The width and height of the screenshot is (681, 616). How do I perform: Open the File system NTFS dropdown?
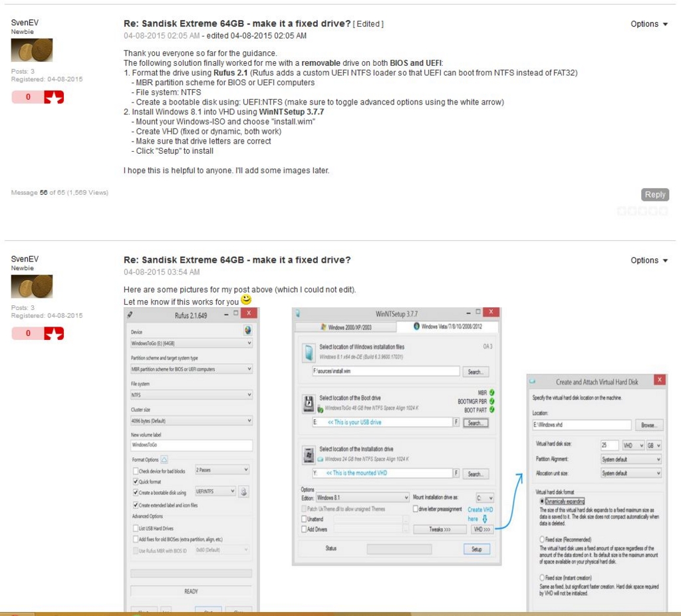coord(192,395)
